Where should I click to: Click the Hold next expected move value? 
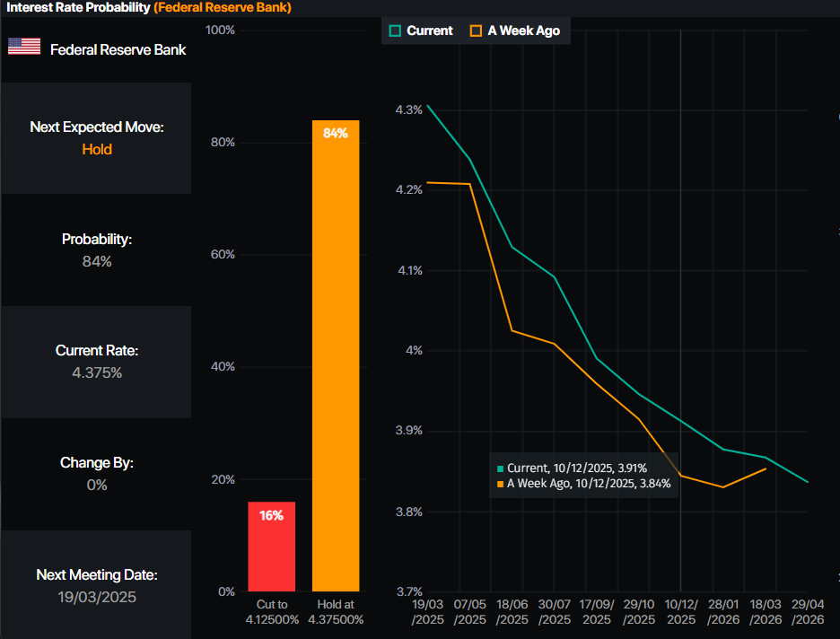pyautogui.click(x=97, y=150)
